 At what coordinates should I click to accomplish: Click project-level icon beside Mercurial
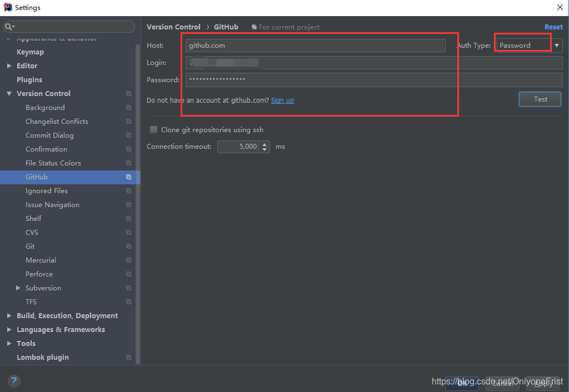click(x=128, y=260)
